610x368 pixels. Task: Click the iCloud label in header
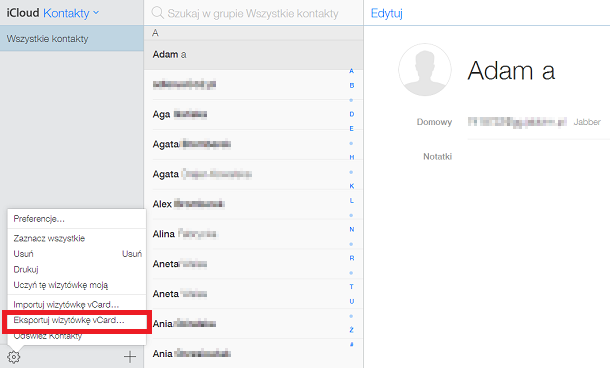coord(23,13)
